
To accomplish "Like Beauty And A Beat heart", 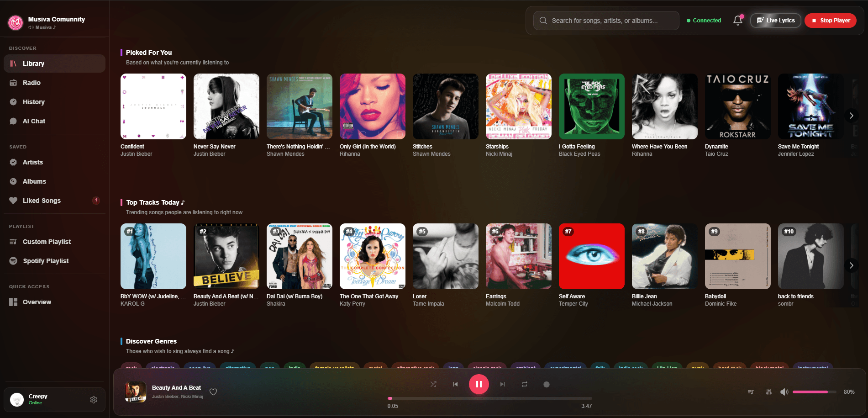I will point(213,392).
